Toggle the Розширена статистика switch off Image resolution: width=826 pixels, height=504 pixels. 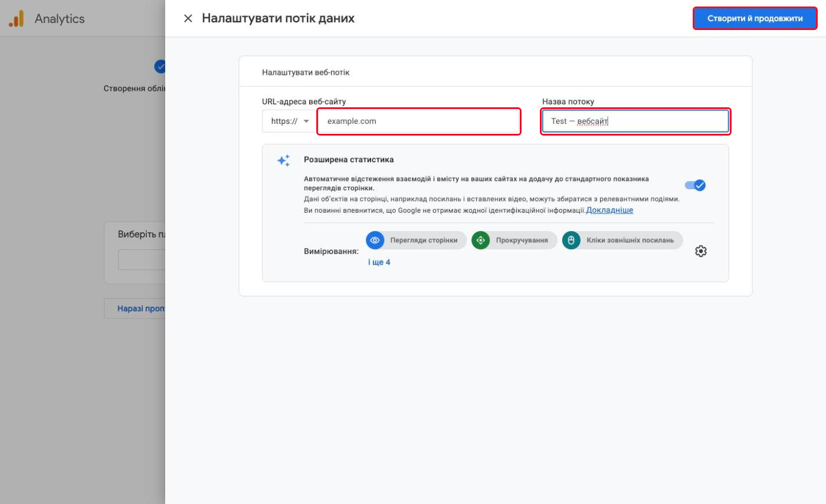(695, 185)
